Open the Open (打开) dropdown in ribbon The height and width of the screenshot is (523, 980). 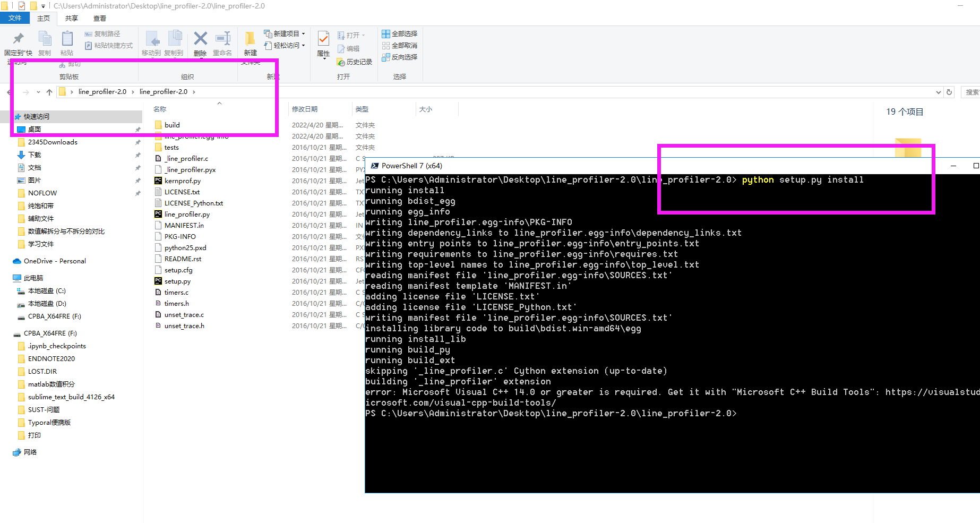[x=351, y=35]
